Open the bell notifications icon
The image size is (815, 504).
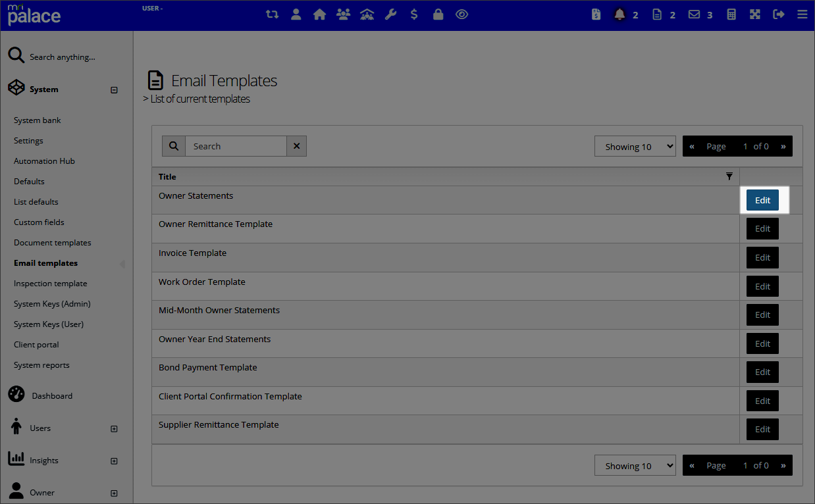[x=619, y=14]
